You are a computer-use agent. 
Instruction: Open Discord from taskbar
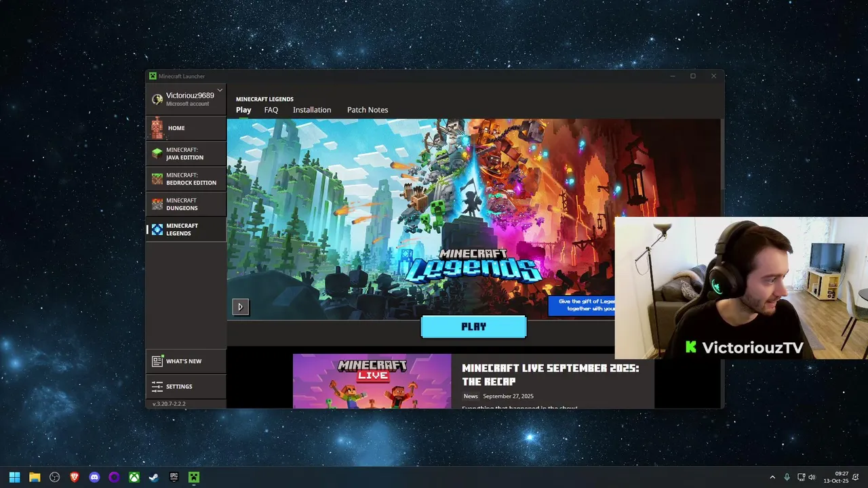tap(94, 477)
